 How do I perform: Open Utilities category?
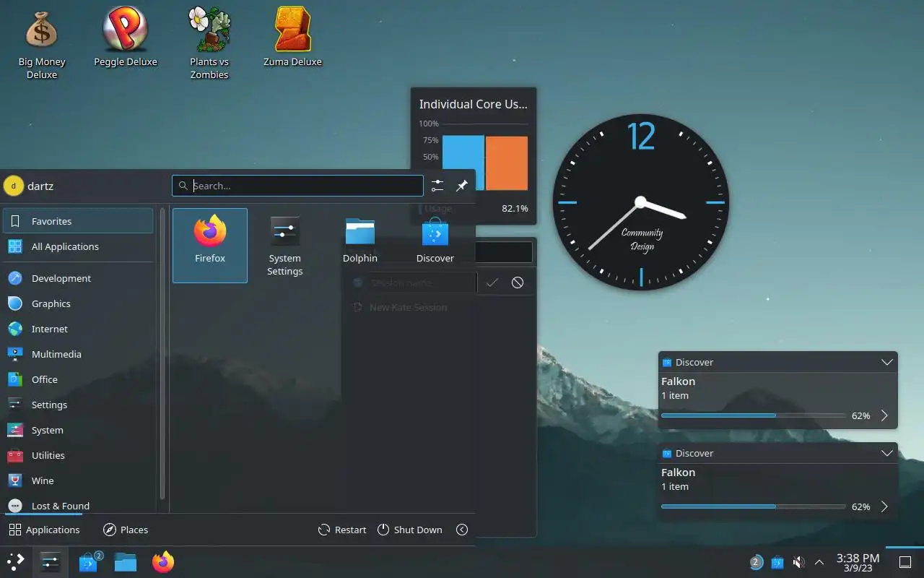pyautogui.click(x=78, y=455)
